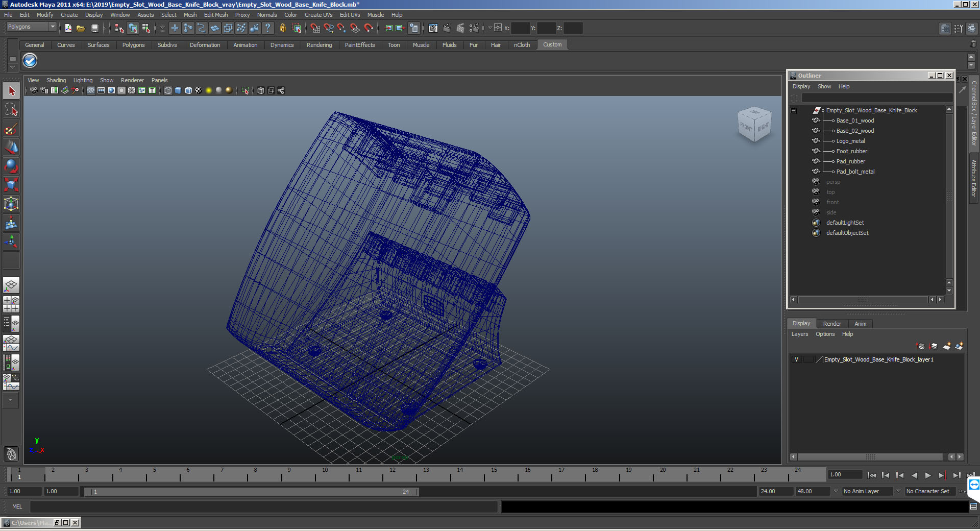980x531 pixels.
Task: Toggle smooth shade all in viewport
Action: [178, 90]
